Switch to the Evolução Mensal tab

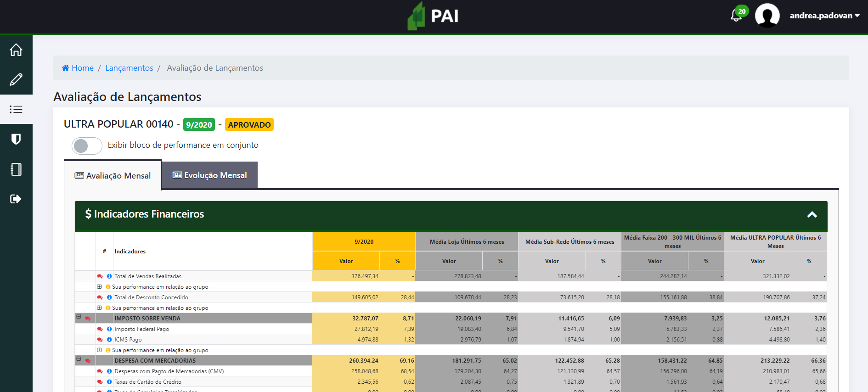point(209,175)
